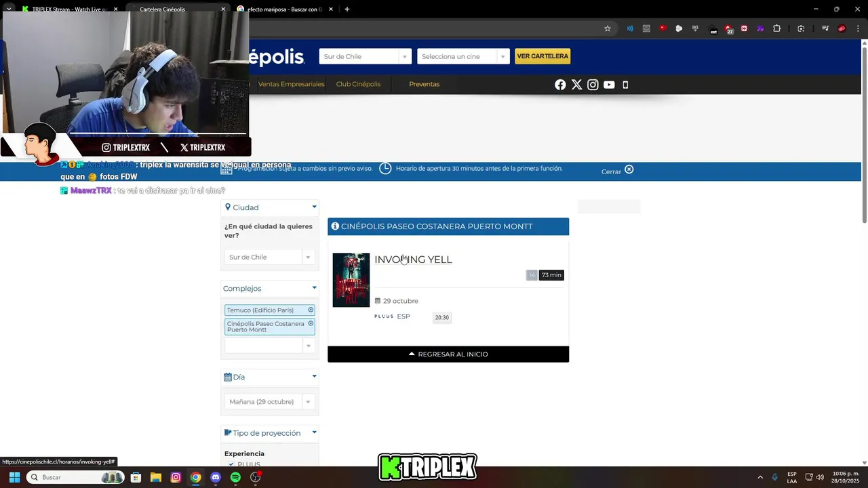Image resolution: width=868 pixels, height=488 pixels.
Task: Bookmark this page with star icon
Action: click(x=608, y=28)
